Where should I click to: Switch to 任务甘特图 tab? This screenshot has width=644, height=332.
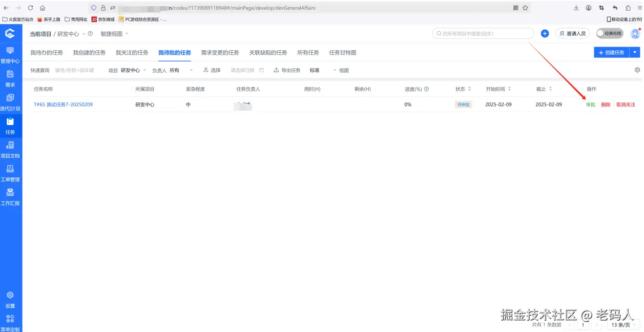[x=343, y=53]
